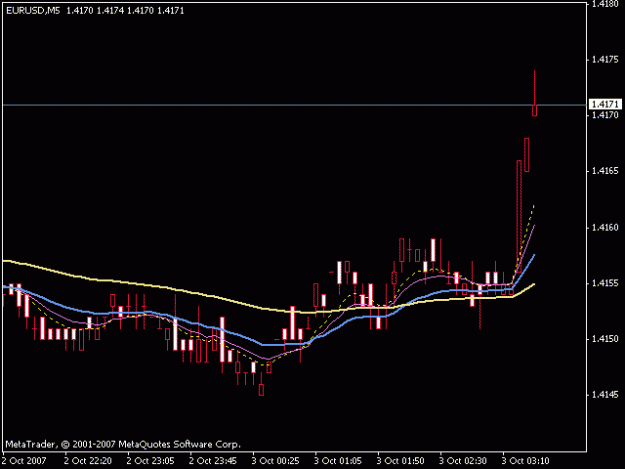Click the current price label 1.4171
Image resolution: width=625 pixels, height=469 pixels.
pyautogui.click(x=605, y=104)
